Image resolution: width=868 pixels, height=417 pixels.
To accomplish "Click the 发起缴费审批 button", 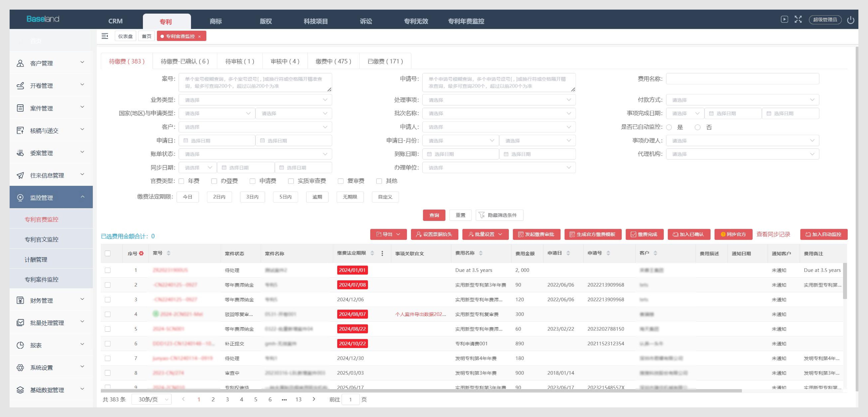I will (x=536, y=234).
